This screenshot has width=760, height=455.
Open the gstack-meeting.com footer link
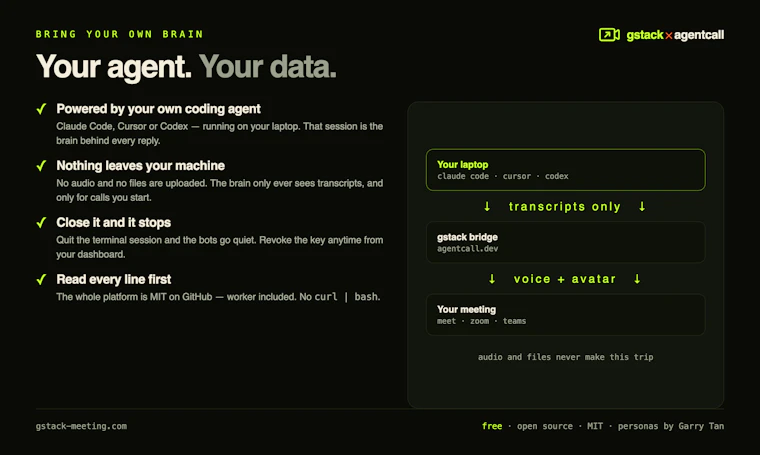point(81,426)
